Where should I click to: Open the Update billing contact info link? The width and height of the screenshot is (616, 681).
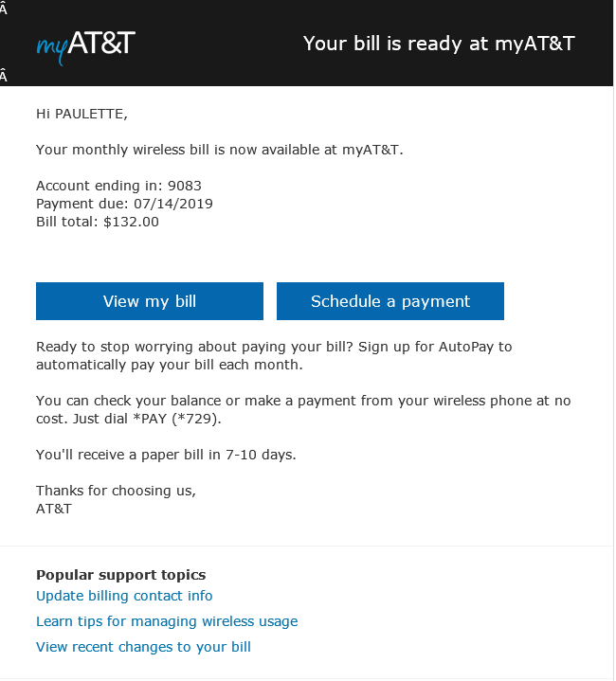pyautogui.click(x=124, y=596)
